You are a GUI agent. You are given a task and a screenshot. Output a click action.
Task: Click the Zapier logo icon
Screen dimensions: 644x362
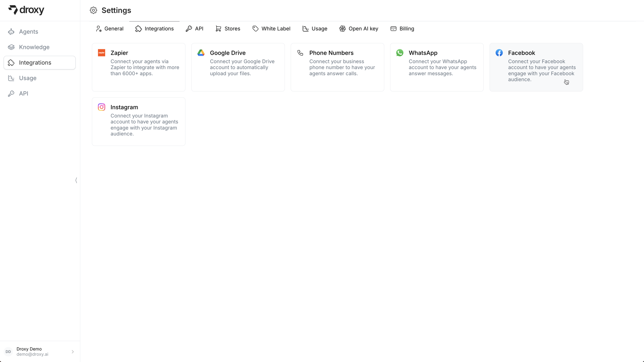pyautogui.click(x=102, y=53)
